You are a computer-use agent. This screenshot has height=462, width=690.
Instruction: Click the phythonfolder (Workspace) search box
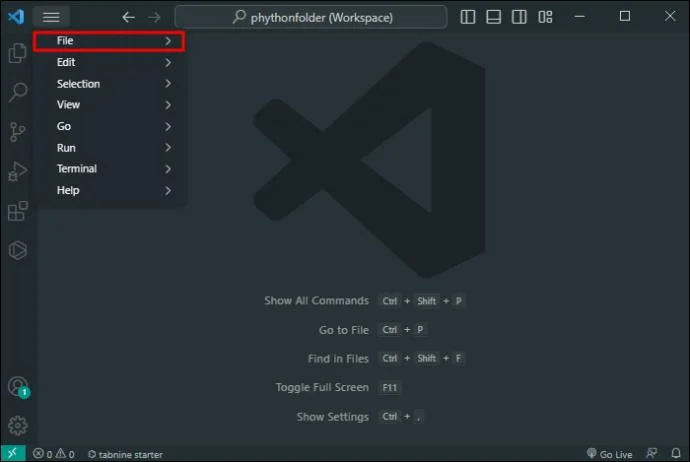pos(311,17)
